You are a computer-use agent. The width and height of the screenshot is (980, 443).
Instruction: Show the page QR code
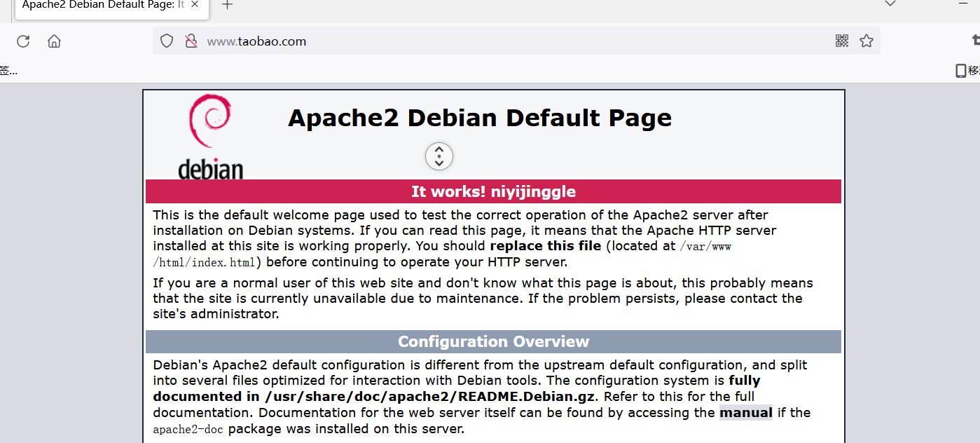(842, 41)
